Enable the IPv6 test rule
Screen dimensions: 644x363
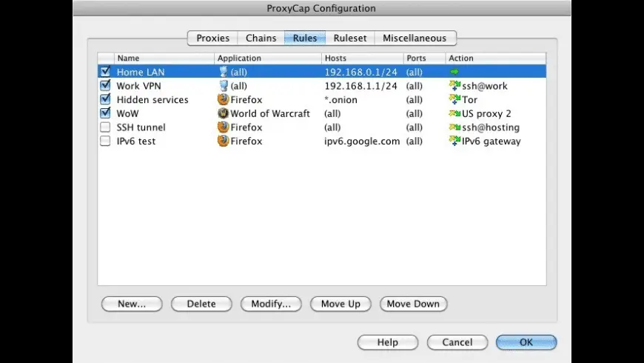[105, 141]
